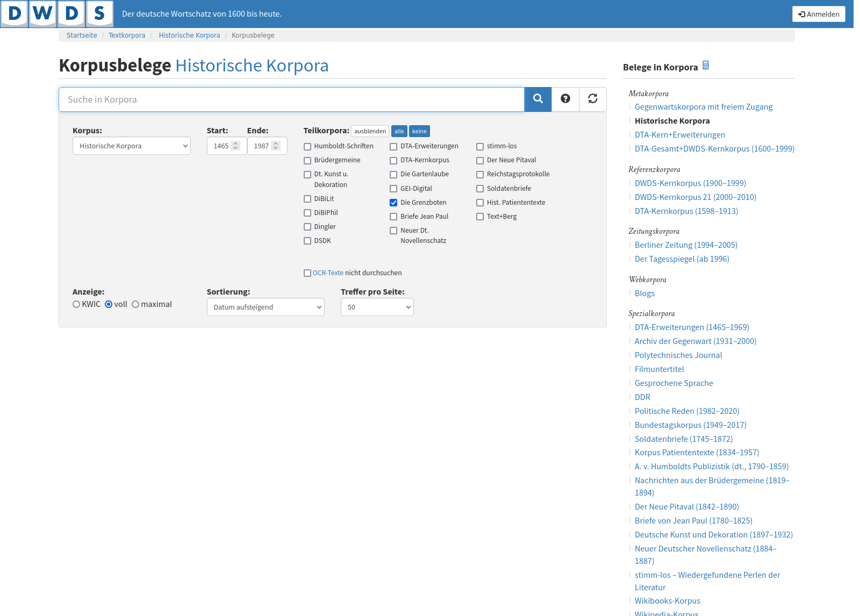Open Archiv der Gegenwart (1931–2000) link

coord(696,341)
